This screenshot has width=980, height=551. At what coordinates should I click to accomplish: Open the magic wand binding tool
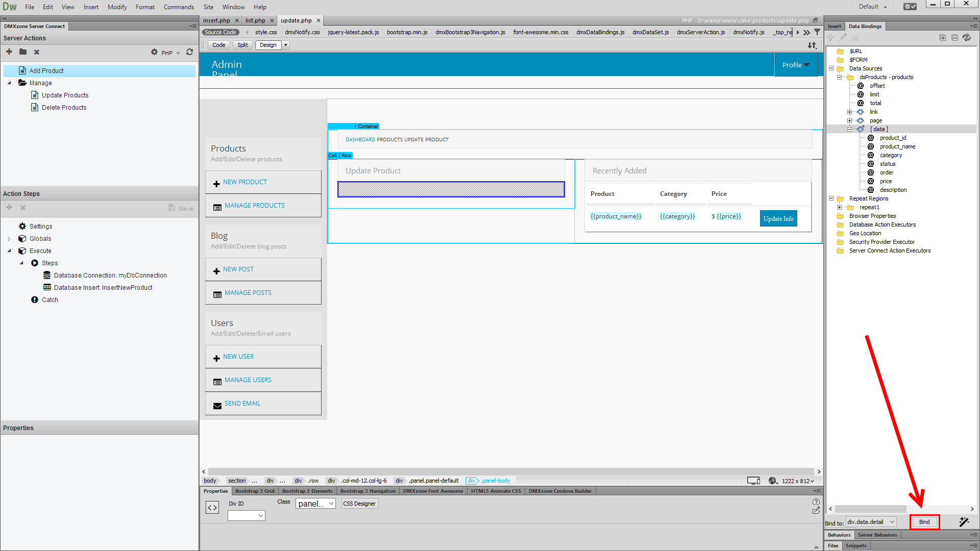964,522
